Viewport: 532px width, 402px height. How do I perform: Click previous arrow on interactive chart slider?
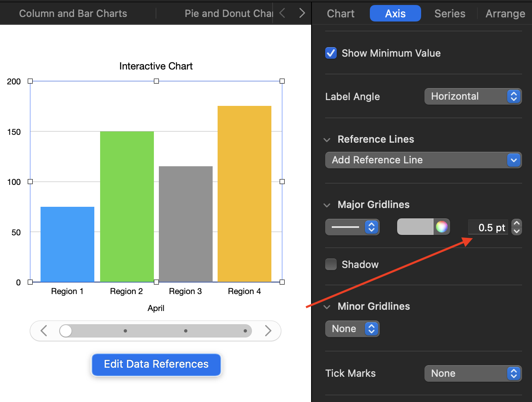[44, 331]
